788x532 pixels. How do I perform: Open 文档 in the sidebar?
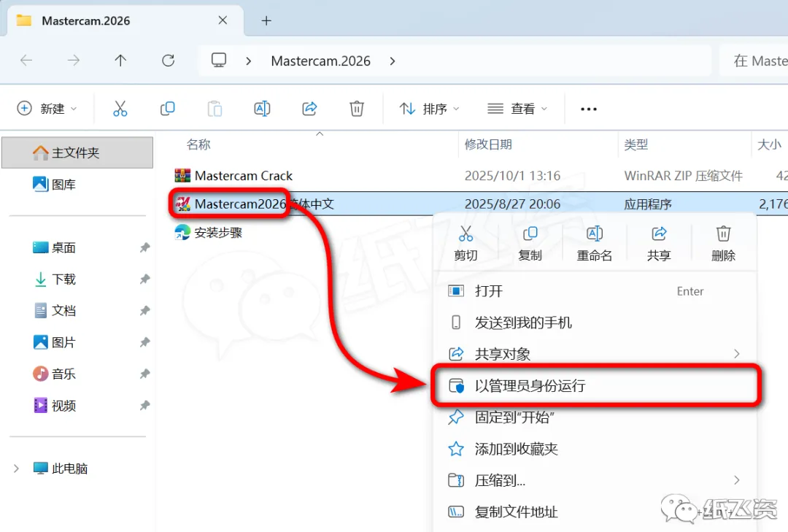click(54, 311)
